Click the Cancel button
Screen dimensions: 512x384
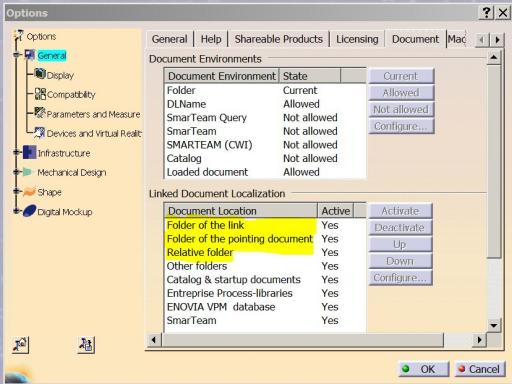tap(480, 369)
